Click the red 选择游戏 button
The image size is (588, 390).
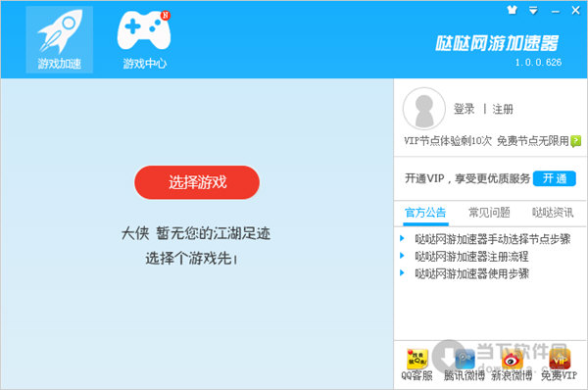point(197,182)
